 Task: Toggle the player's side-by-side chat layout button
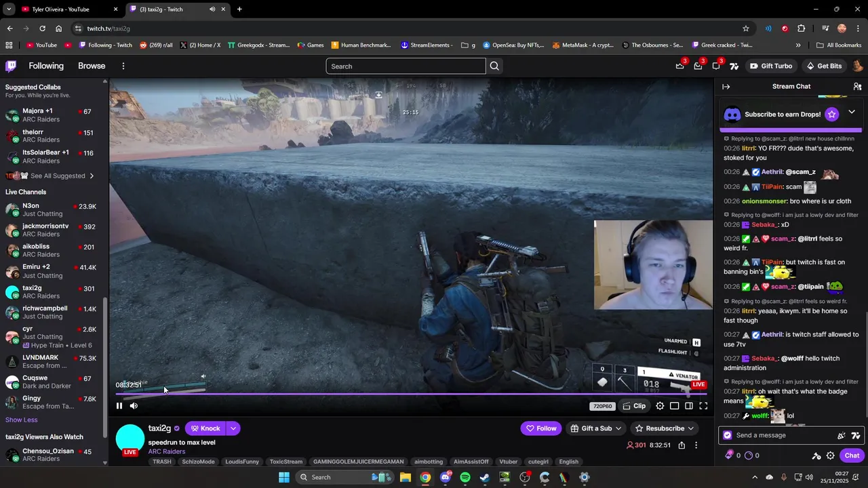(x=689, y=406)
